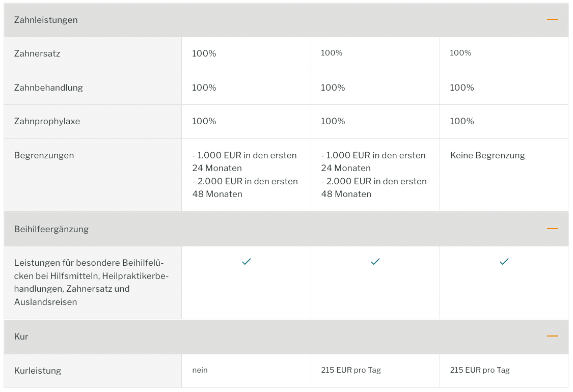Collapse the Zahnleistungen section via minus icon
This screenshot has width=573, height=392.
point(552,19)
